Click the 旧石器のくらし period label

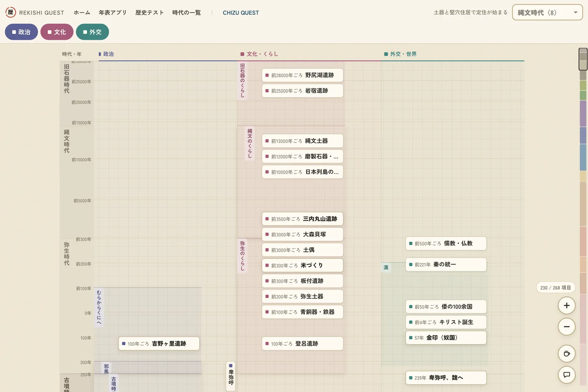pos(243,80)
